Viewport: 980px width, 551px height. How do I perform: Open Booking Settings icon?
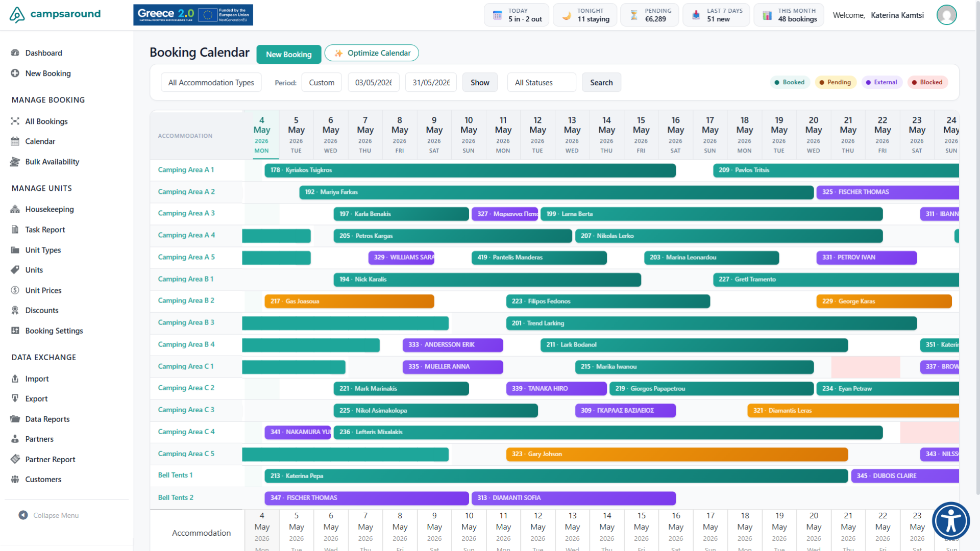(x=15, y=331)
